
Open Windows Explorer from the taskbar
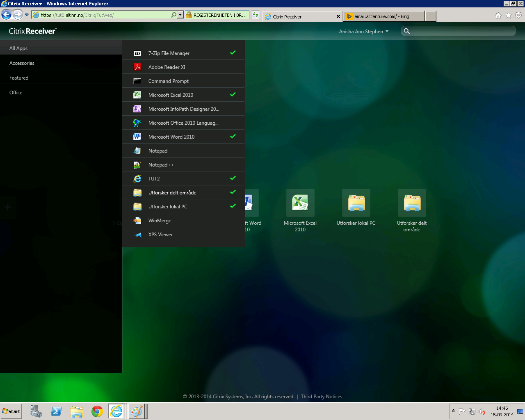point(77,411)
